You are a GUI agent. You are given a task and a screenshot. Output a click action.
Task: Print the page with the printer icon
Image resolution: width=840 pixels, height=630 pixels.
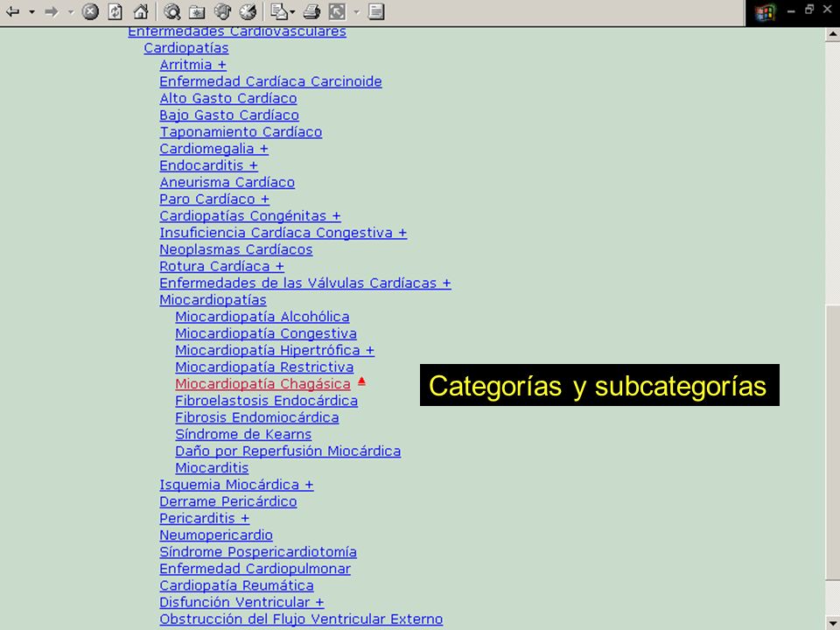pyautogui.click(x=311, y=11)
